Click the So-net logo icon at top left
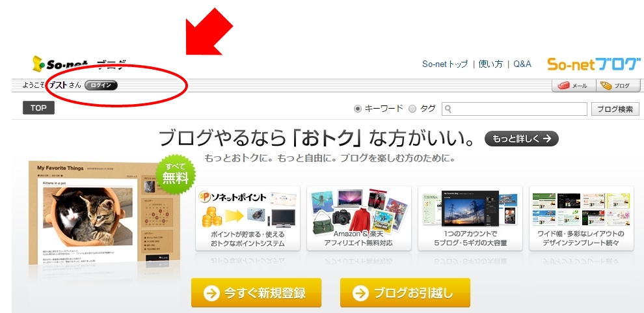The width and height of the screenshot is (644, 313). [38, 64]
